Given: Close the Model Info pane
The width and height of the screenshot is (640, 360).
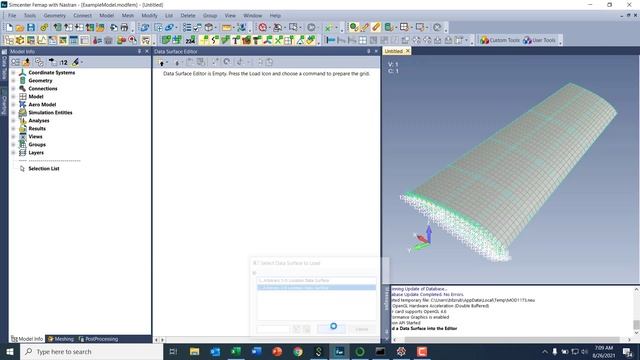Looking at the screenshot, I should click(147, 51).
